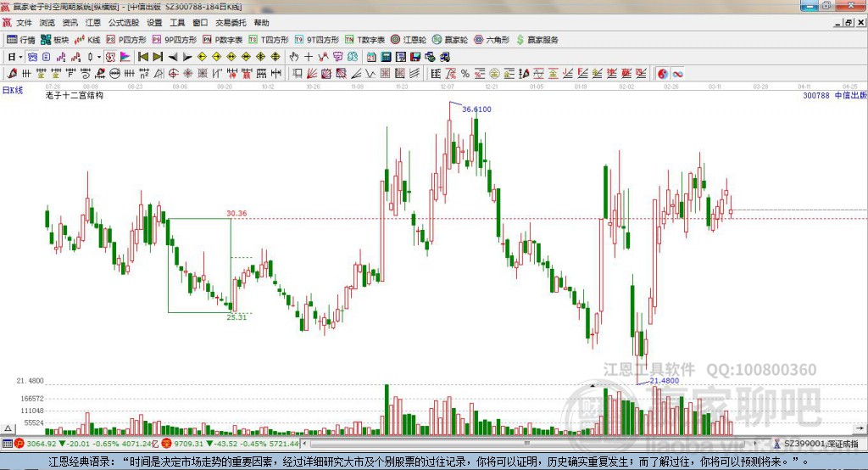
Task: Select the crosshair cursor tool
Action: (x=309, y=57)
